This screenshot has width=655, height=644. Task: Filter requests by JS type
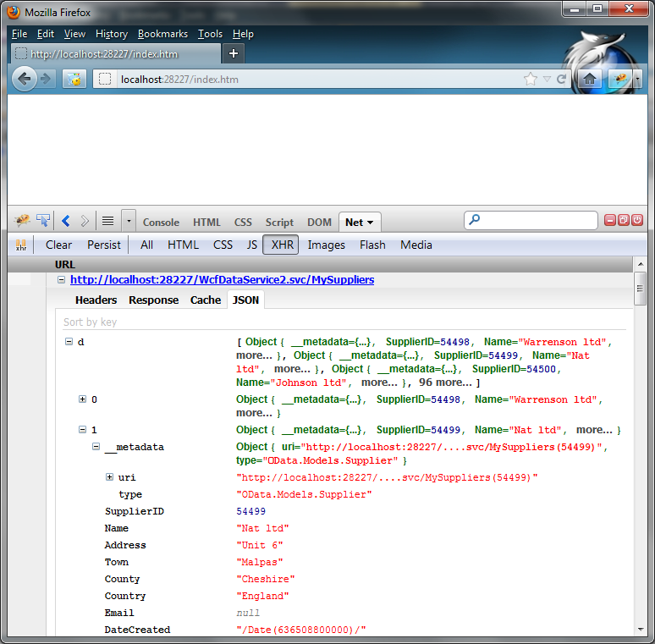coord(252,245)
